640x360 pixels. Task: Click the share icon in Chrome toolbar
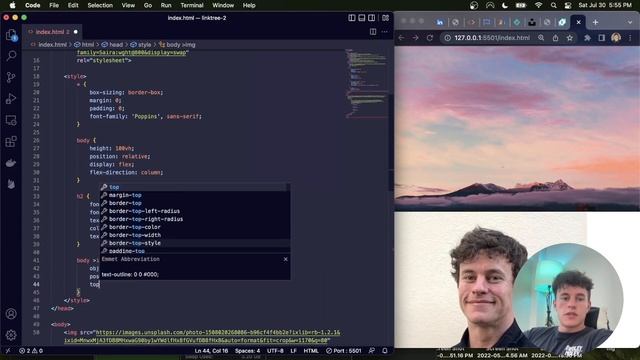(x=556, y=38)
